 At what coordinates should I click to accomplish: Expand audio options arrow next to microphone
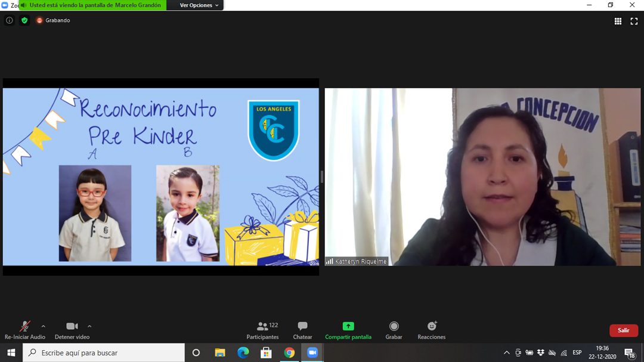(x=43, y=326)
